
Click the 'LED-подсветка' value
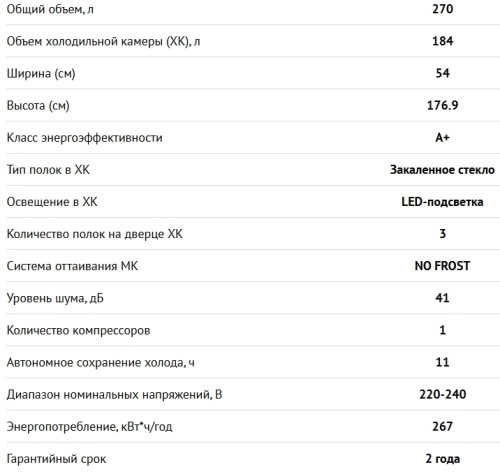[x=442, y=202]
